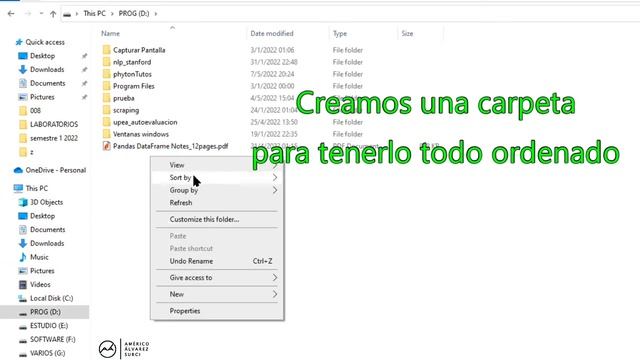Screen dimensions: 640x360
Task: Open Give access to submenu
Action: click(x=217, y=278)
